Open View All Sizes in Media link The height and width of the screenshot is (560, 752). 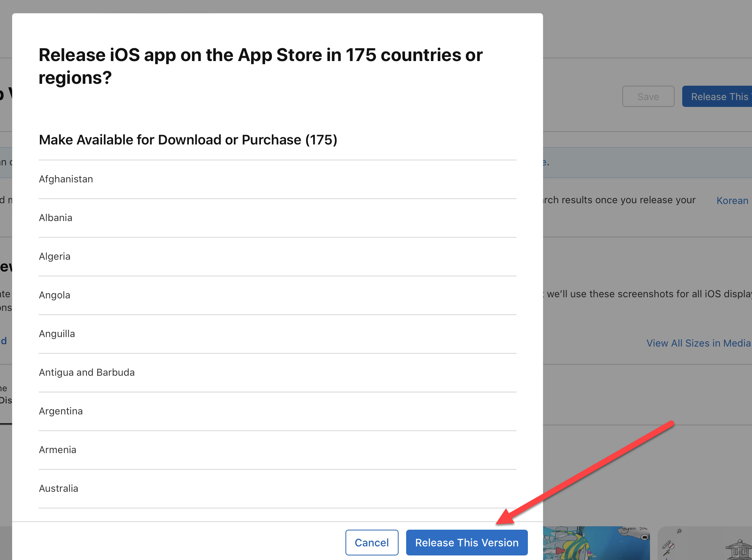(699, 343)
